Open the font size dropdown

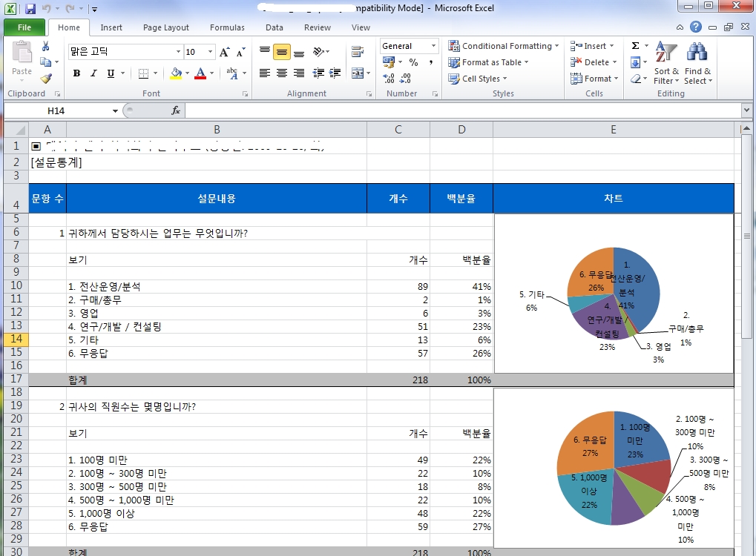pos(210,52)
